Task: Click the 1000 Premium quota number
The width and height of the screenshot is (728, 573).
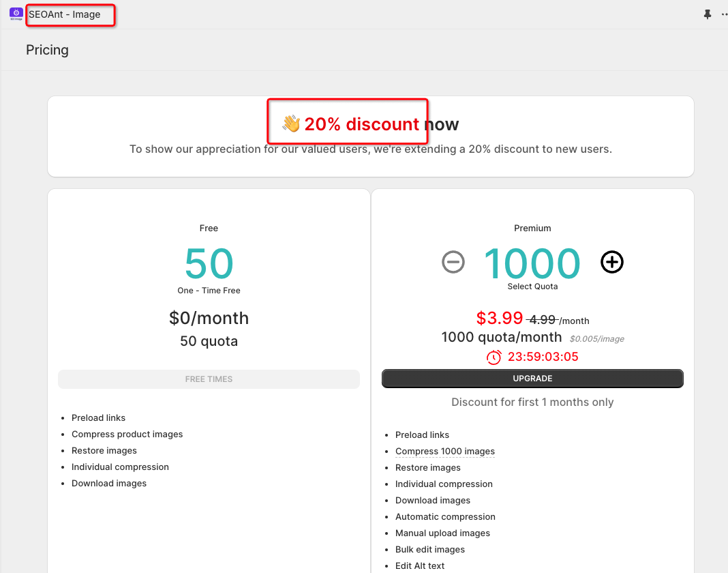Action: click(532, 263)
